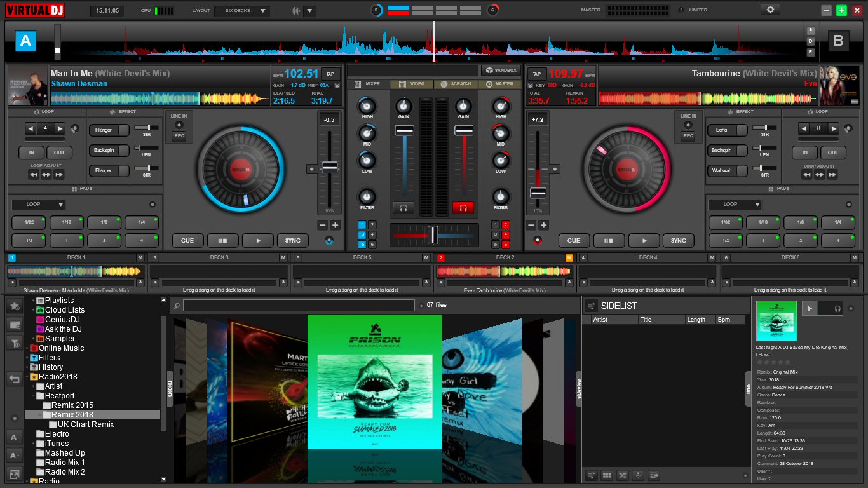
Task: Click the left deck loop halve arrow
Action: 31,128
